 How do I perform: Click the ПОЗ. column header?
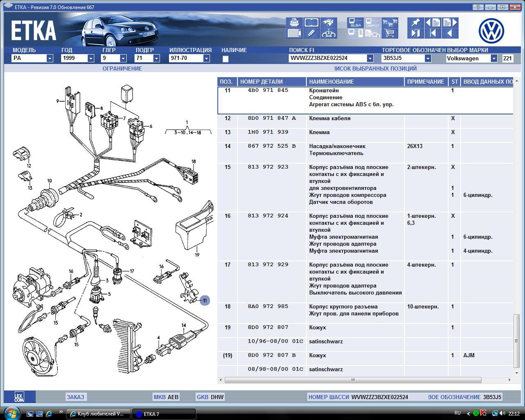227,82
